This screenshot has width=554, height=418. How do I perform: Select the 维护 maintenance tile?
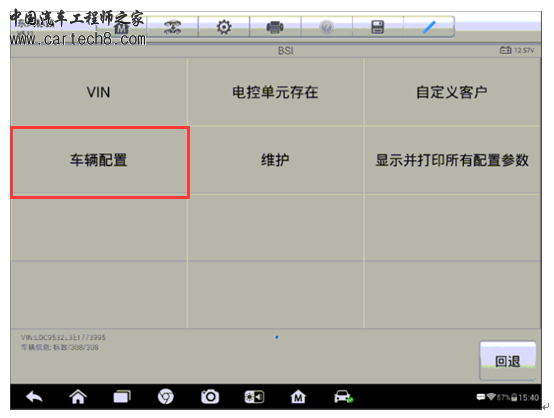click(276, 160)
